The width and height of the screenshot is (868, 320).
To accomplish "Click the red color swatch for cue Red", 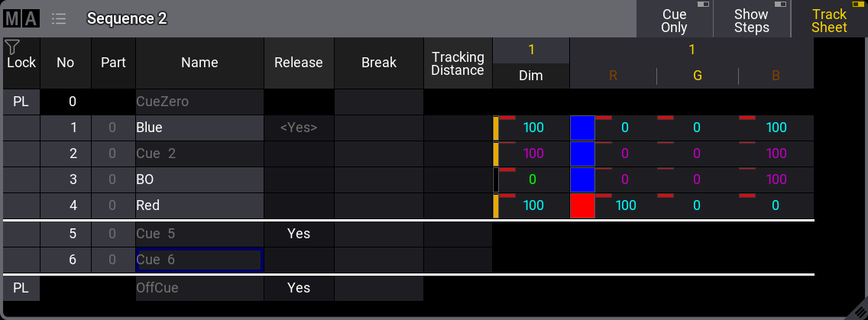I will pos(582,206).
